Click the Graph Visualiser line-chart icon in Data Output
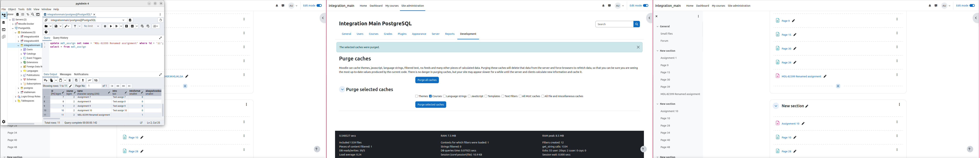 [x=89, y=80]
